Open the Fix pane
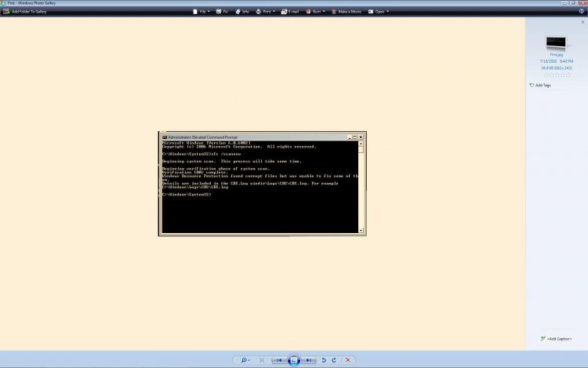 (x=222, y=12)
